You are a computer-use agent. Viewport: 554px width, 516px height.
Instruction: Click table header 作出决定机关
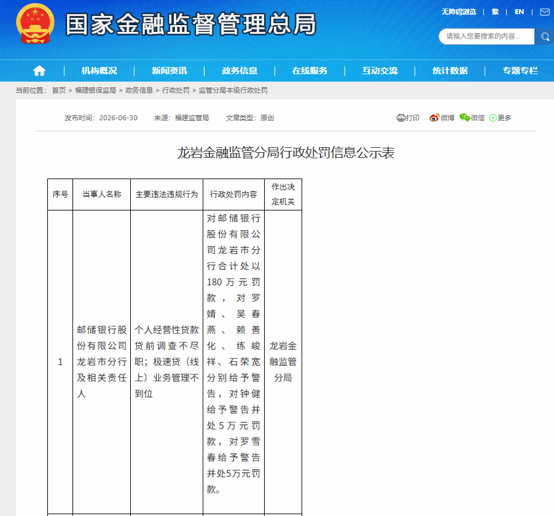click(x=283, y=194)
